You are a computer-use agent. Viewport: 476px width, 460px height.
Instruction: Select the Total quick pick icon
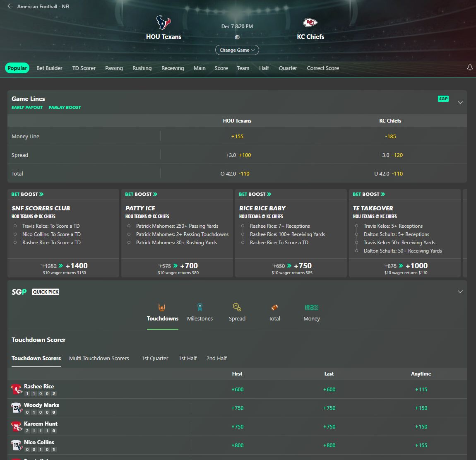274,311
